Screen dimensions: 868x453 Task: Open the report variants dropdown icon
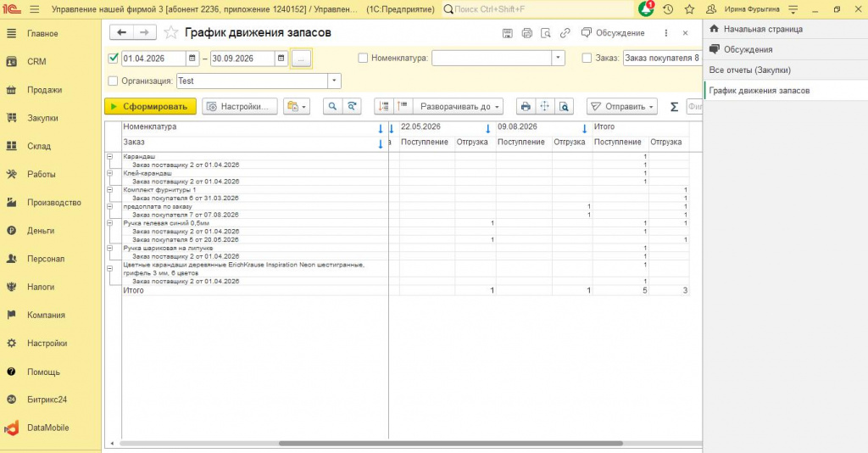[297, 106]
